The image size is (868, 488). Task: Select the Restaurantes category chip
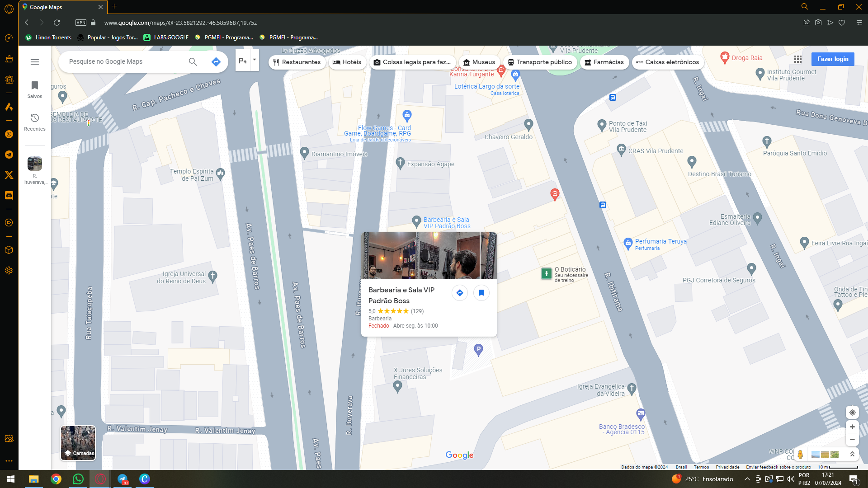(297, 62)
